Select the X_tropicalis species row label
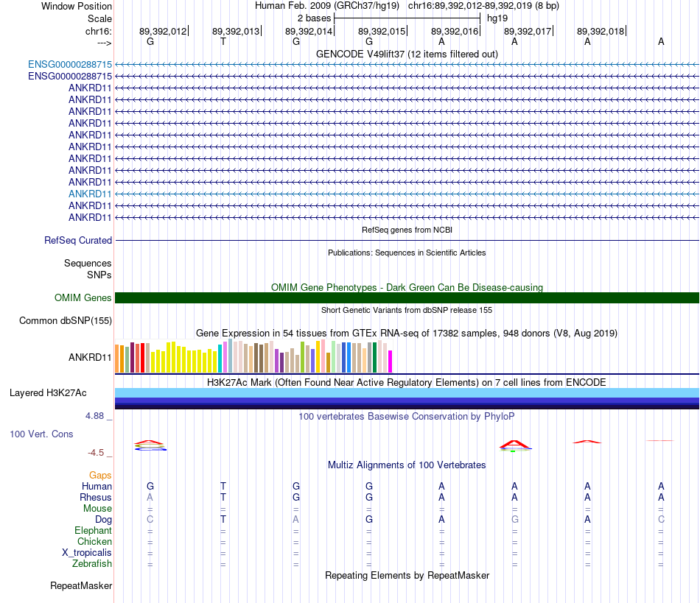Screen dimensions: 700x603 (x=87, y=553)
